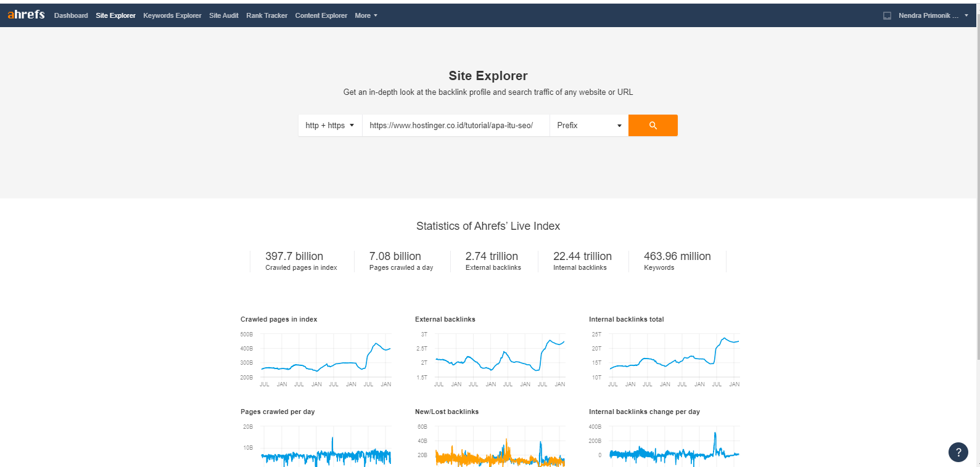This screenshot has height=467, width=980.
Task: Click the Internal backlinks total chart
Action: click(x=664, y=357)
